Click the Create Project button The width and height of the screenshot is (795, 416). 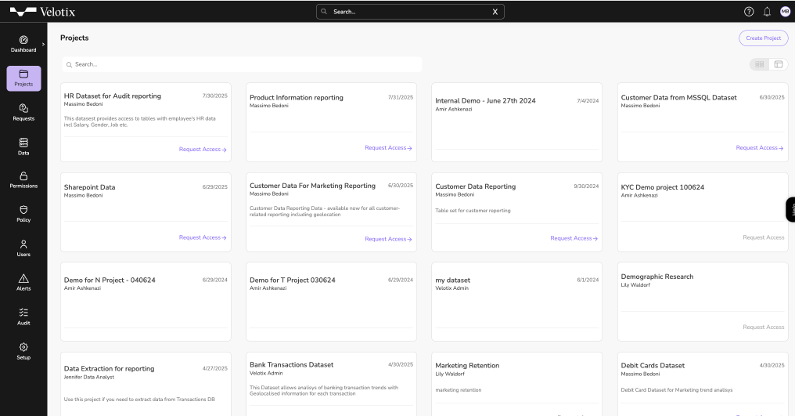763,38
